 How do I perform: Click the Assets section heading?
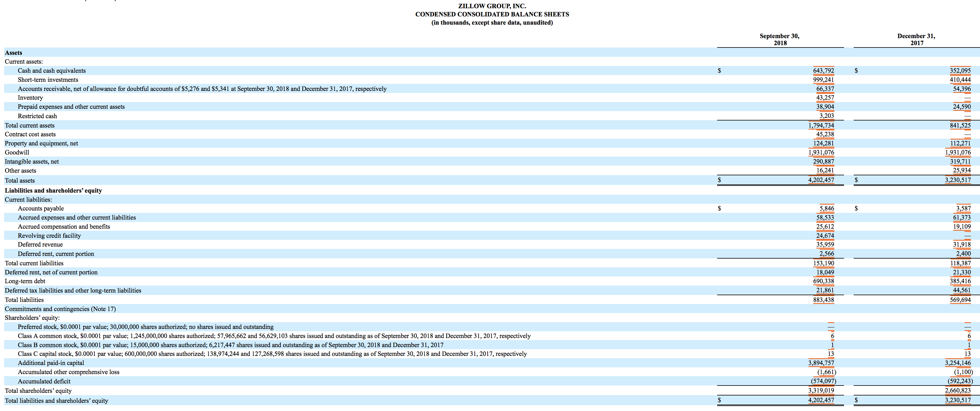click(x=13, y=52)
